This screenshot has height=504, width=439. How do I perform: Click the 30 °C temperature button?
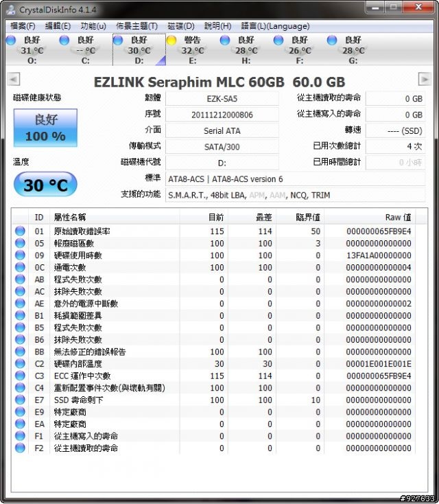coord(45,185)
